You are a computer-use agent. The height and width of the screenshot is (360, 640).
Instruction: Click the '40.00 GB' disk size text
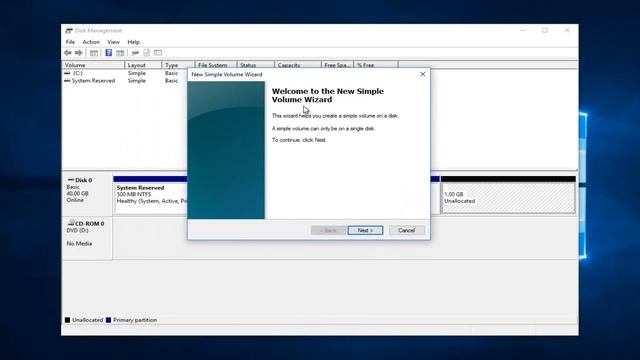(x=78, y=193)
